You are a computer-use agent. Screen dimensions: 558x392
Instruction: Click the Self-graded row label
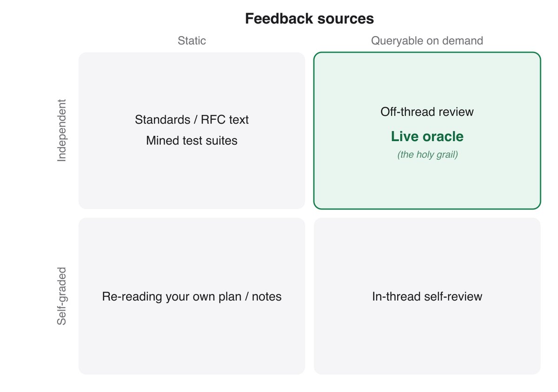[x=62, y=296]
